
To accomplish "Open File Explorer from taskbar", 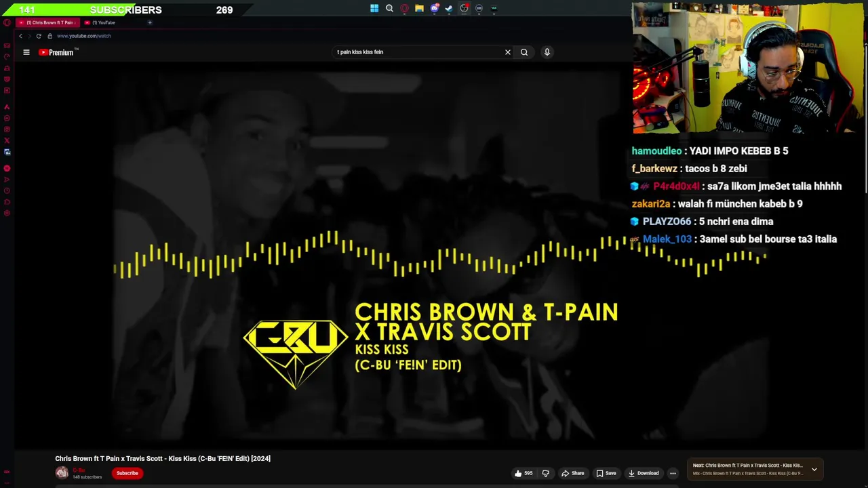I will 419,9.
